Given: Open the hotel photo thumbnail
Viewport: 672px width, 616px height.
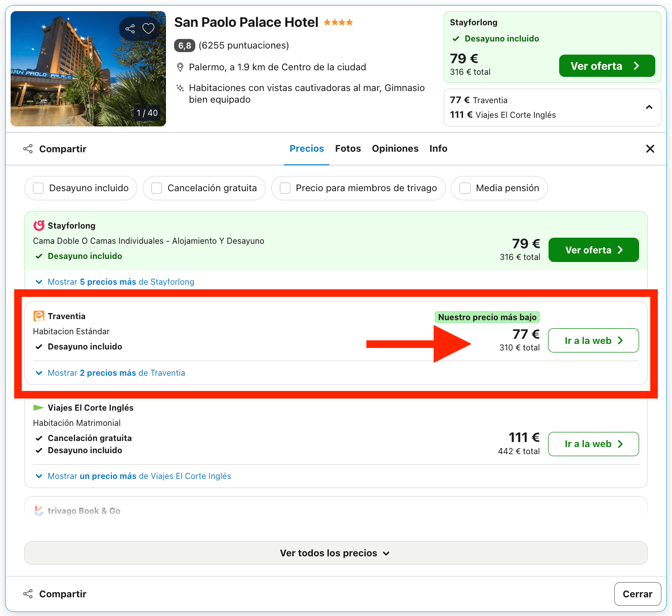Looking at the screenshot, I should coord(88,69).
